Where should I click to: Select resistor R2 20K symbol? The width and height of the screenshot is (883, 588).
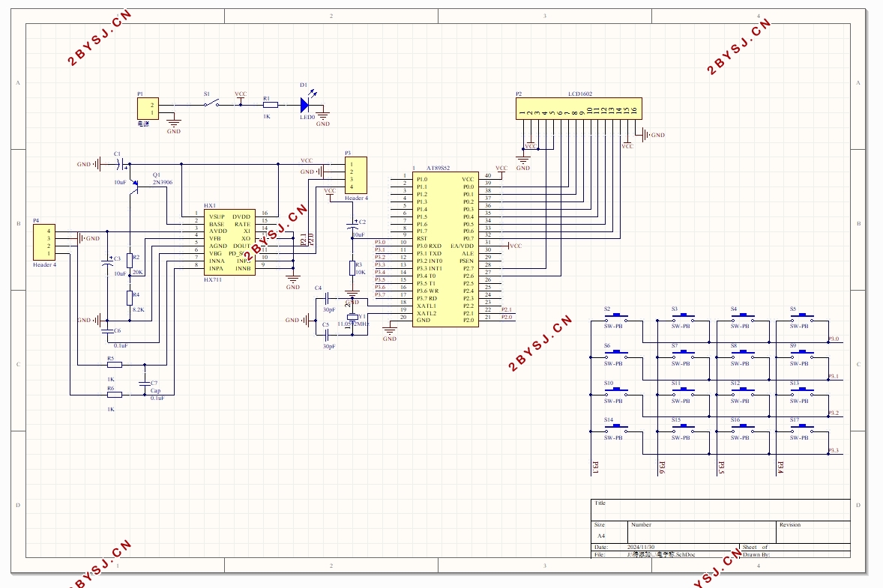pos(130,260)
